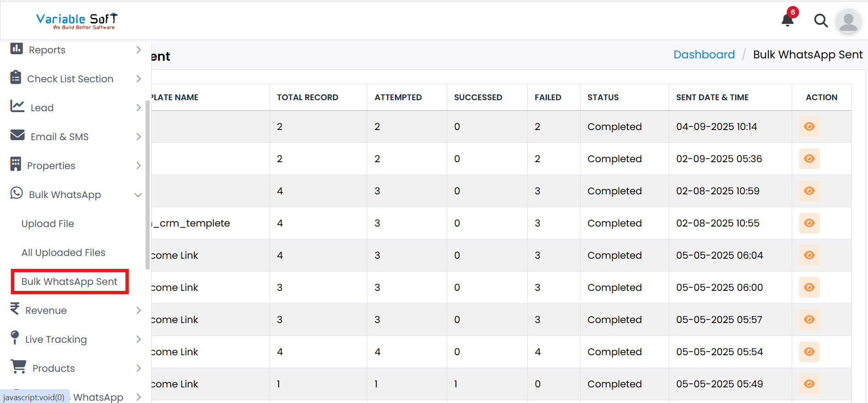
Task: Open the user profile avatar
Action: 848,21
